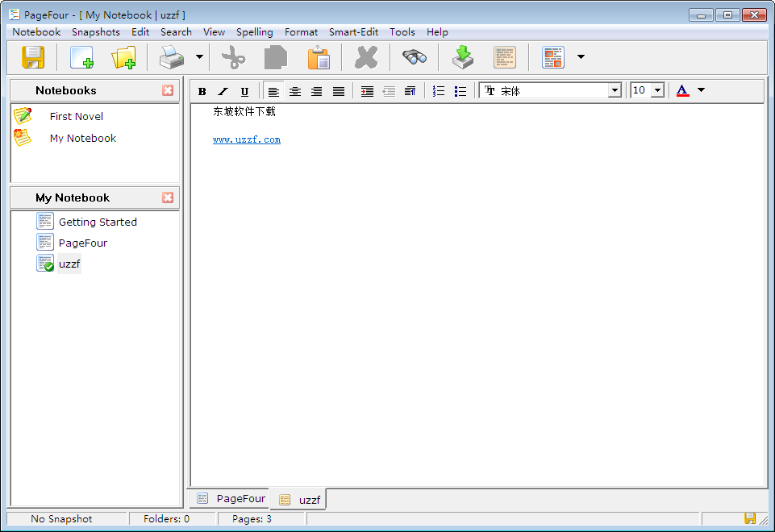Screen dimensions: 775x532
Task: Click the status bar save icon
Action: click(x=750, y=518)
